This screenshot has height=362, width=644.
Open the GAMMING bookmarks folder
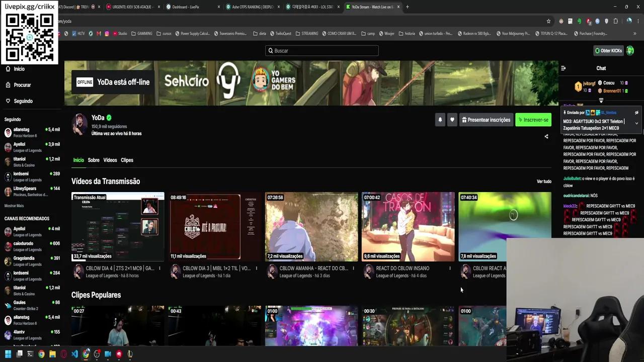point(142,34)
